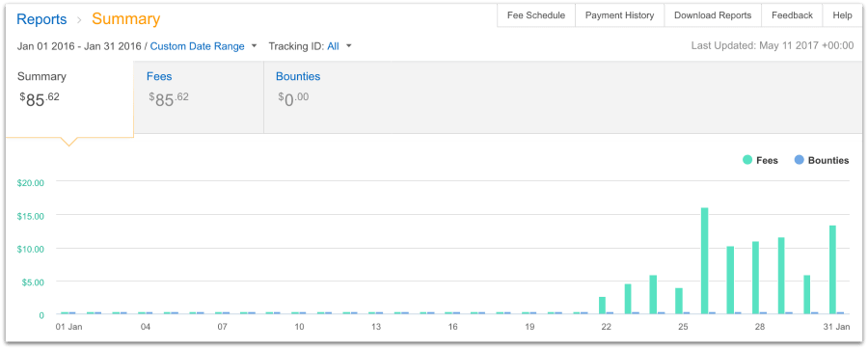
Task: Click the Tracking ID All link
Action: tap(333, 46)
